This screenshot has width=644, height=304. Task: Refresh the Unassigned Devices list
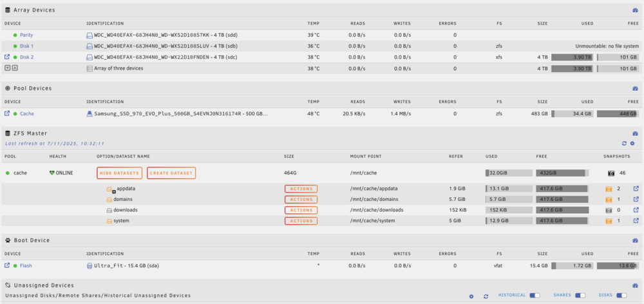(486, 296)
